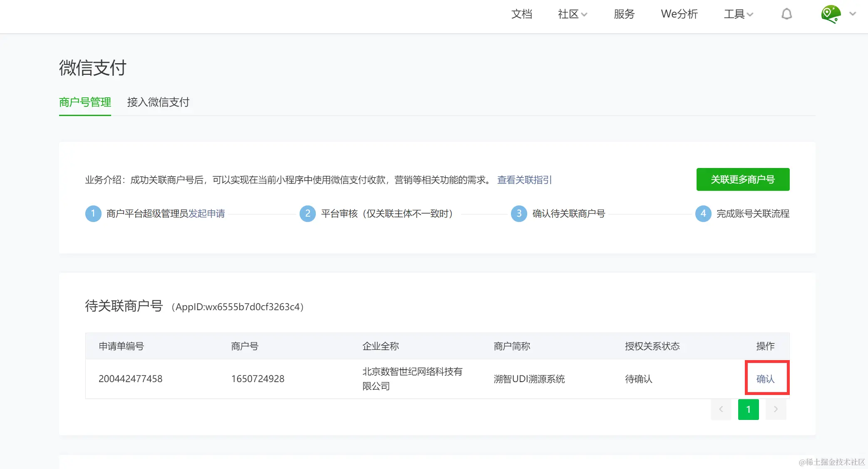Go to next page arrow
This screenshot has height=469, width=868.
point(776,410)
